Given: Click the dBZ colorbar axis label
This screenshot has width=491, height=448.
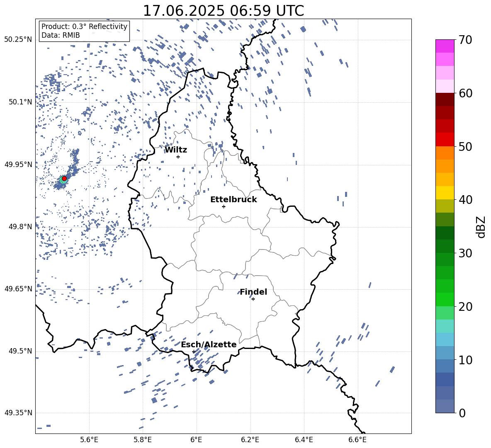Looking at the screenshot, I should [480, 227].
